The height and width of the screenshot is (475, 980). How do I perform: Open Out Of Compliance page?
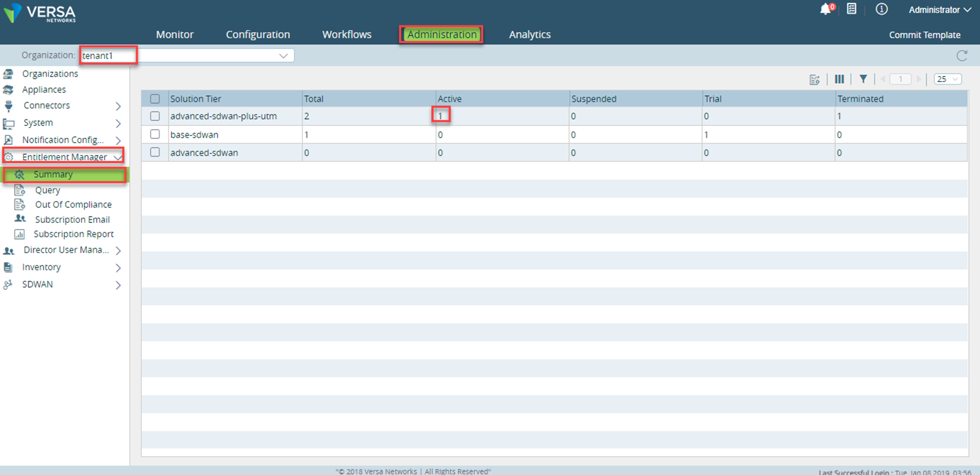pyautogui.click(x=73, y=205)
